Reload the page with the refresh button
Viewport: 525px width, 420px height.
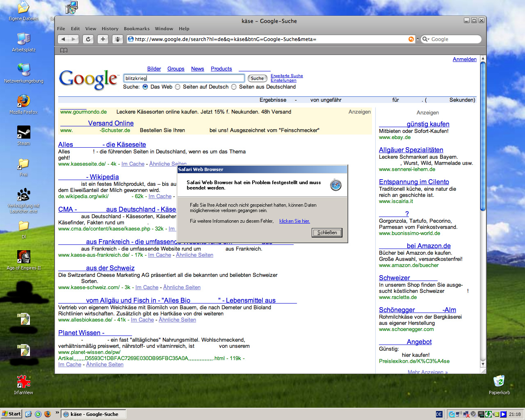click(88, 39)
